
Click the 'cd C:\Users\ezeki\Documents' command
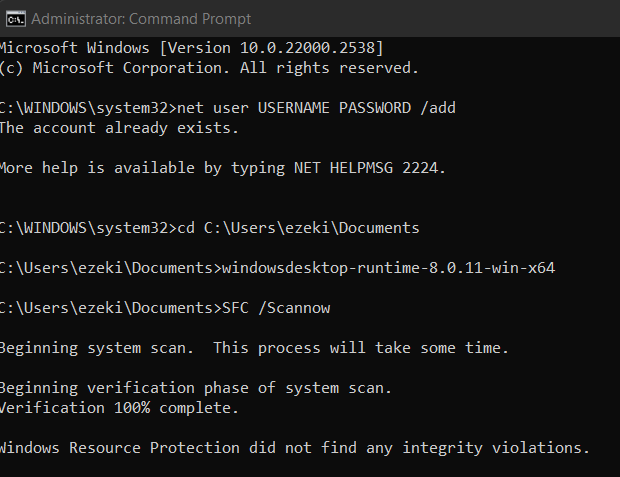pos(298,228)
